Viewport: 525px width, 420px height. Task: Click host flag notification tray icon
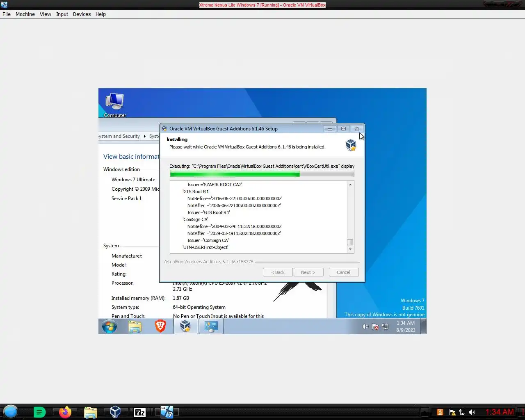(x=452, y=412)
